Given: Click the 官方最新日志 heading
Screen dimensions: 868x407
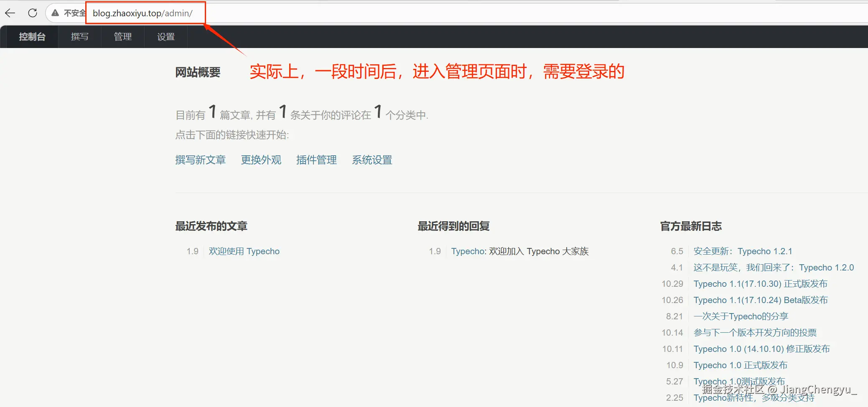Looking at the screenshot, I should [691, 226].
